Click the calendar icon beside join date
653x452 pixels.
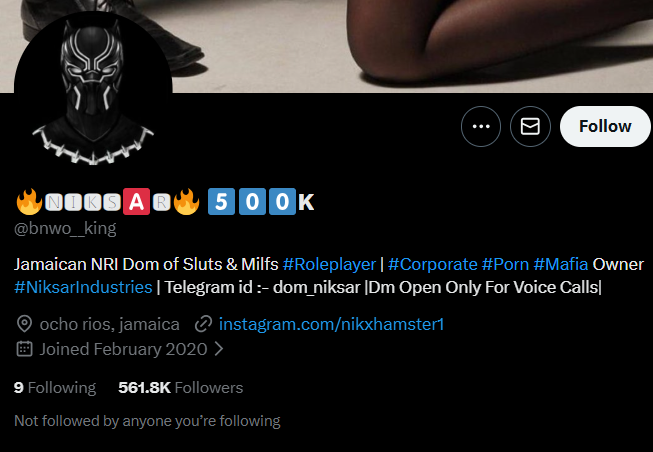(x=24, y=349)
